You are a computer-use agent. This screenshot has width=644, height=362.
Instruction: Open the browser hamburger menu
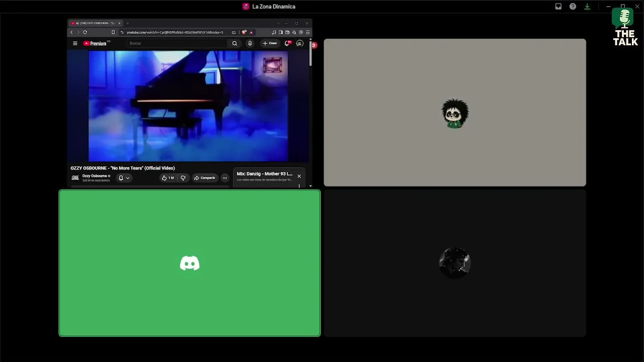[308, 32]
